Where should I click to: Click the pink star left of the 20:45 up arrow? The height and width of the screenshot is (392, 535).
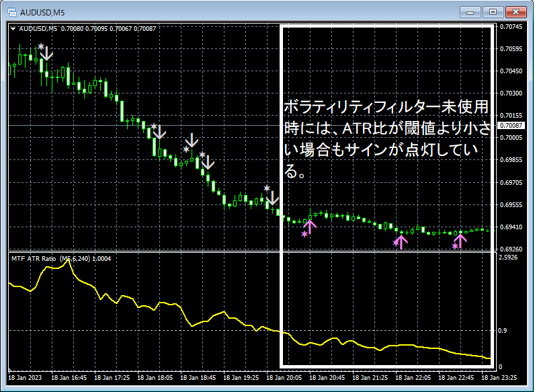pyautogui.click(x=304, y=234)
